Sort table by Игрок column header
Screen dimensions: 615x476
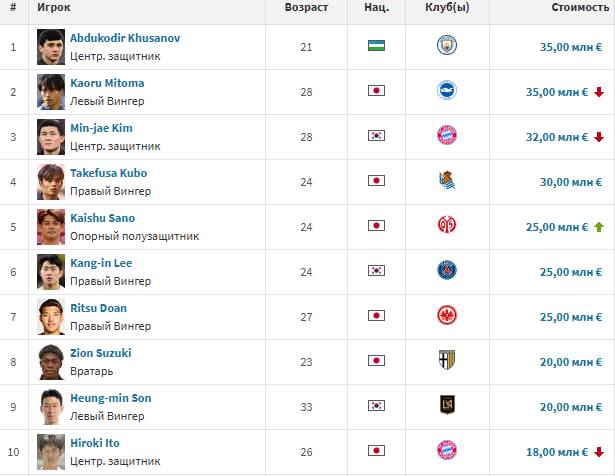point(52,7)
